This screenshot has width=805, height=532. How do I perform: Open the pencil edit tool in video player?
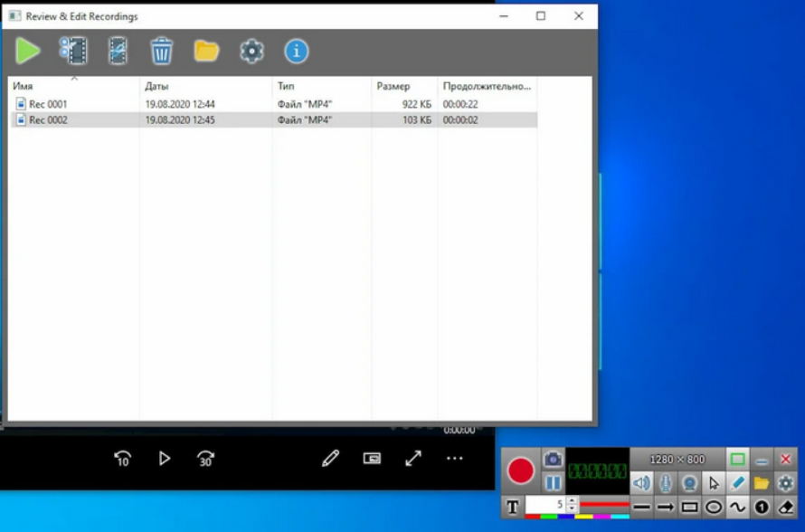pyautogui.click(x=331, y=458)
